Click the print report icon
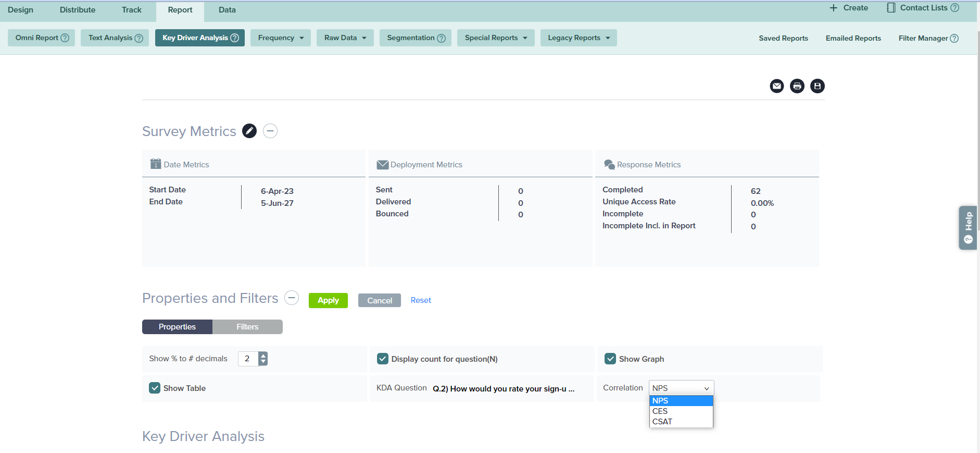This screenshot has width=980, height=453. (x=797, y=86)
